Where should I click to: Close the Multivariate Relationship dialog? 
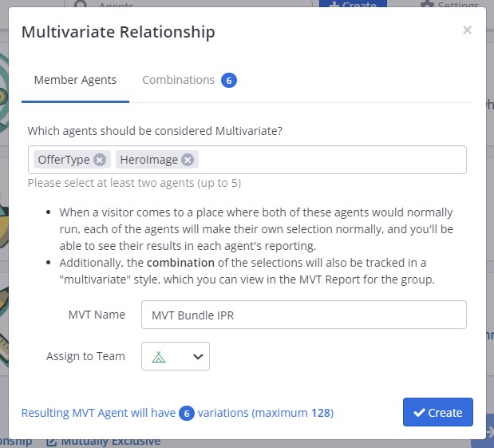467,30
